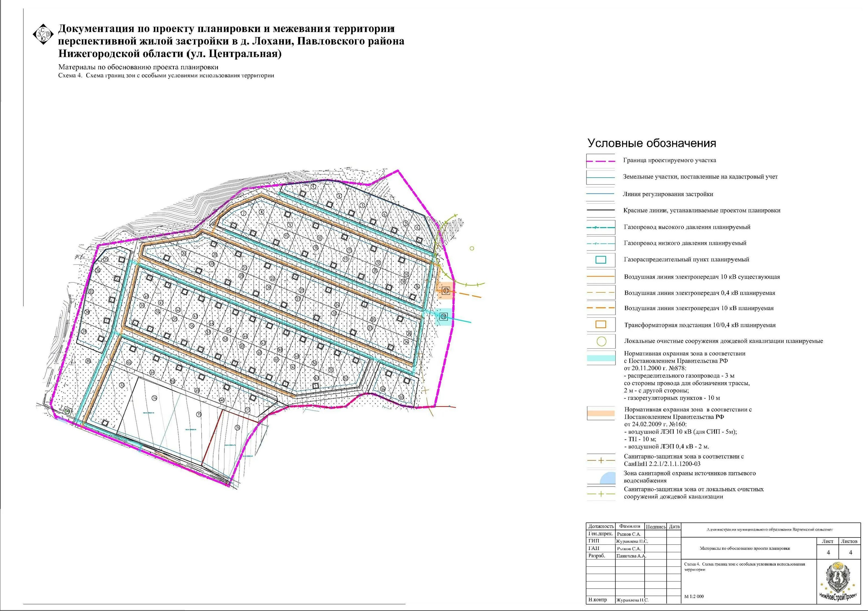Click the small green circle east of map
This screenshot has height=611, width=868.
point(472,249)
